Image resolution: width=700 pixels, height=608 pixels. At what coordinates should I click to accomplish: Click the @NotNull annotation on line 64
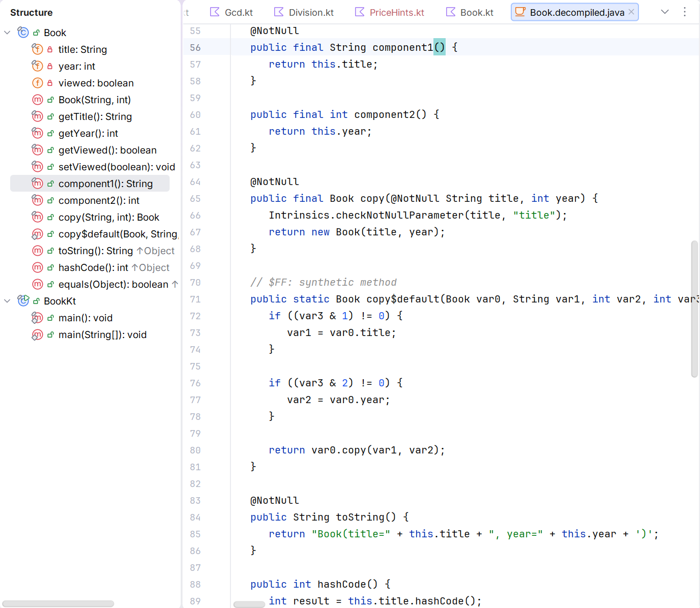click(275, 181)
